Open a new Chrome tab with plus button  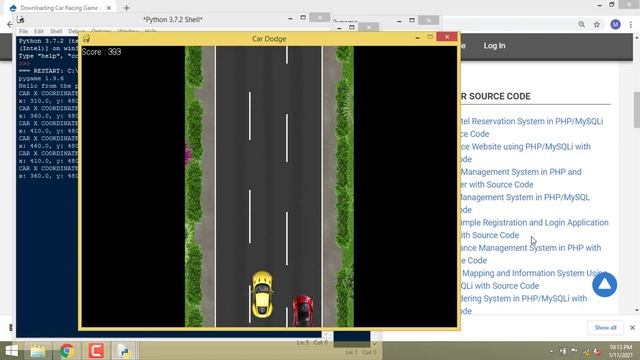(x=127, y=8)
